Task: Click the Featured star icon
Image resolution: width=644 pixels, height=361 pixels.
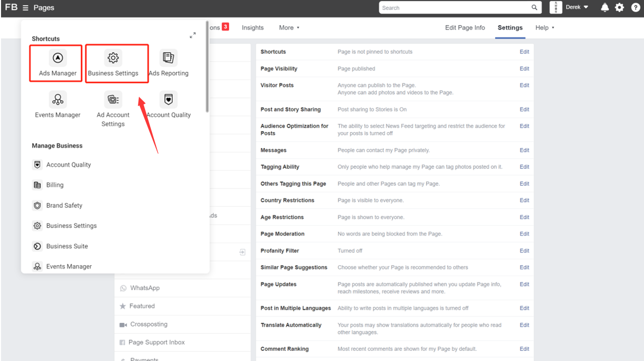Action: (123, 306)
